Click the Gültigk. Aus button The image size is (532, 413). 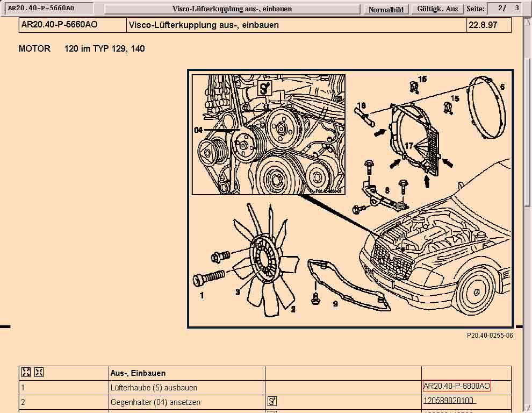pos(437,9)
